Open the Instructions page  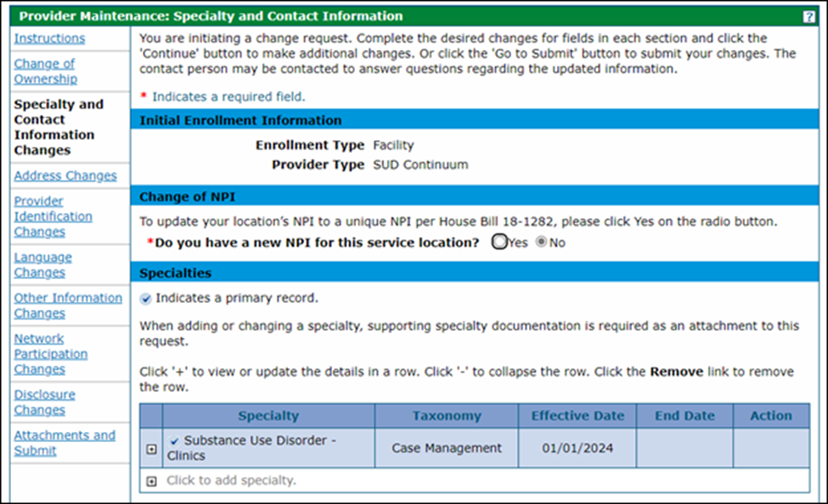[x=48, y=38]
